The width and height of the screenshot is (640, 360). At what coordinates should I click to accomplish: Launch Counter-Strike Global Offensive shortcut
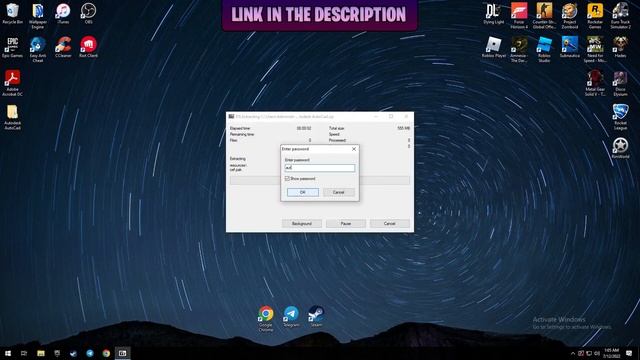(x=544, y=16)
